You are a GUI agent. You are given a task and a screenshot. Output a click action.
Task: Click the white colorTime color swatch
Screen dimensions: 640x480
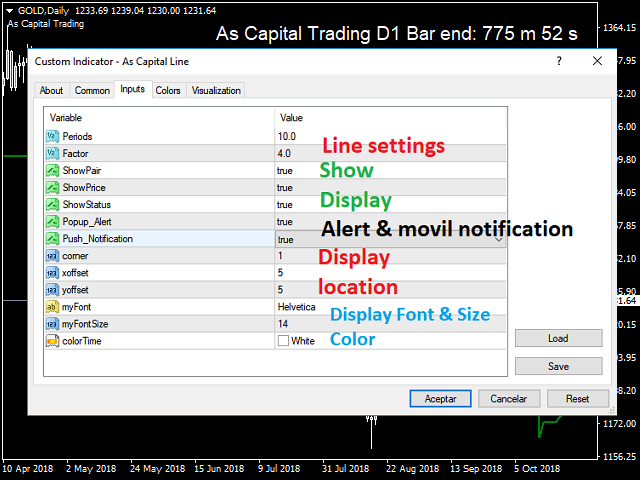[x=283, y=341]
